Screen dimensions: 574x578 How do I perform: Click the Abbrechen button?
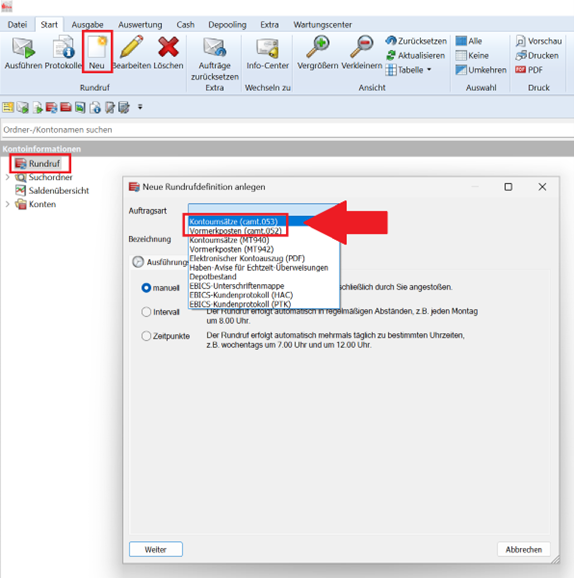coord(523,549)
